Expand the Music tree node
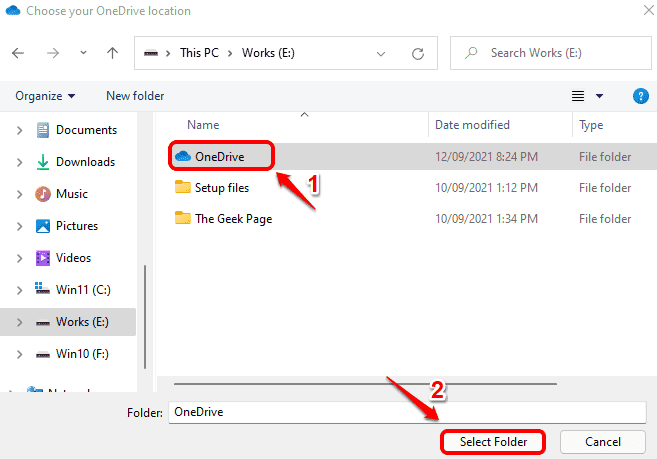 (19, 194)
